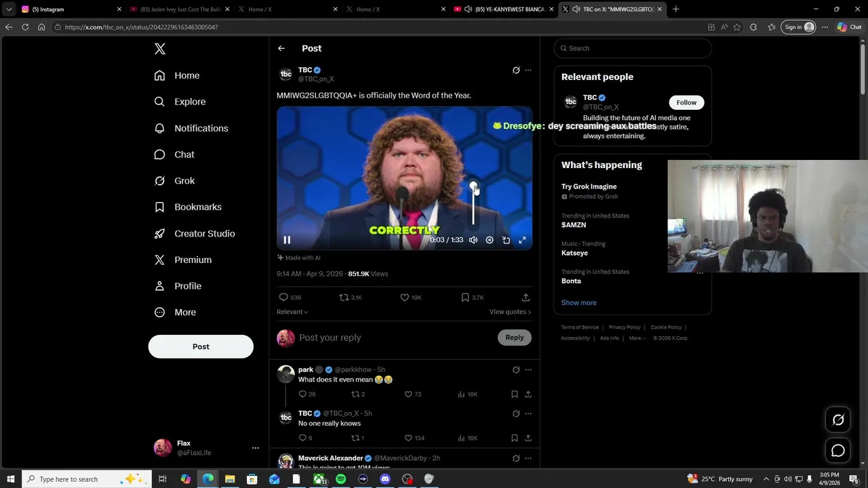868x488 pixels.
Task: Open Terms of Service link
Action: [580, 327]
